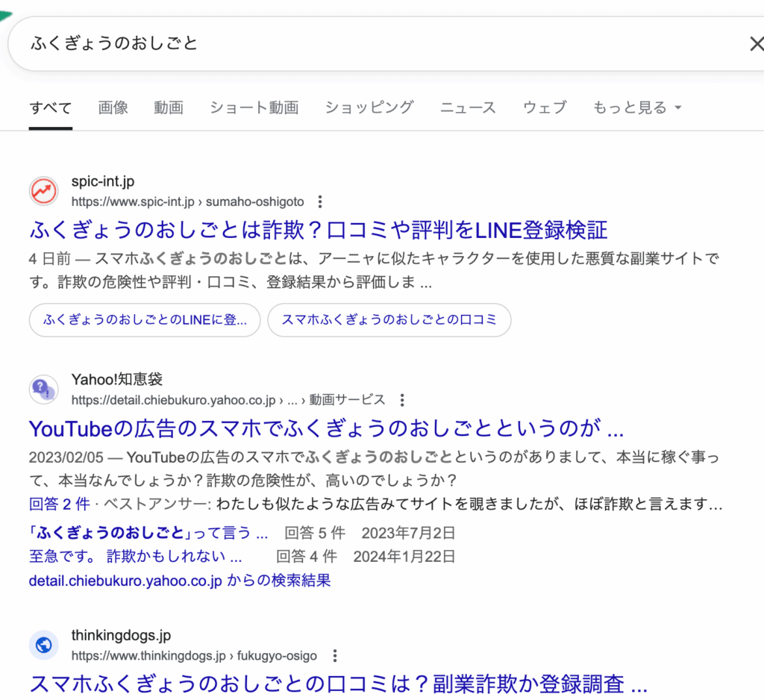Open the ショッピング tab
The width and height of the screenshot is (764, 700).
[x=369, y=107]
